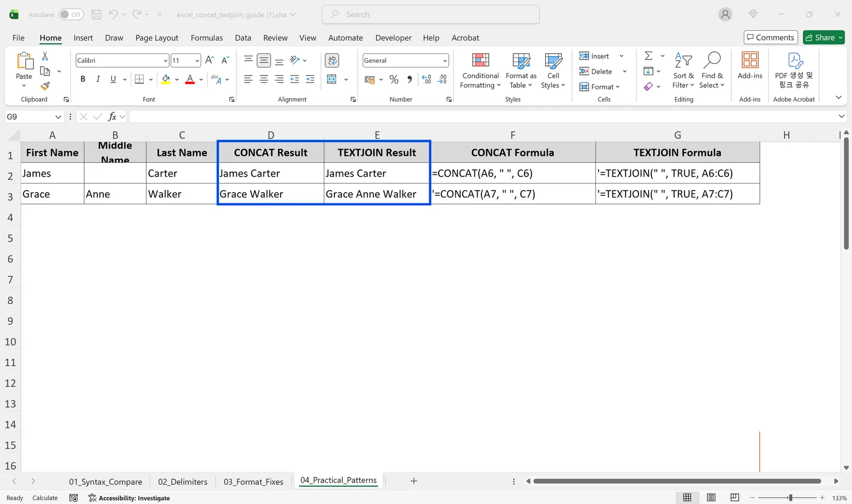Viewport: 852px width, 504px height.
Task: Open the File menu
Action: 18,38
